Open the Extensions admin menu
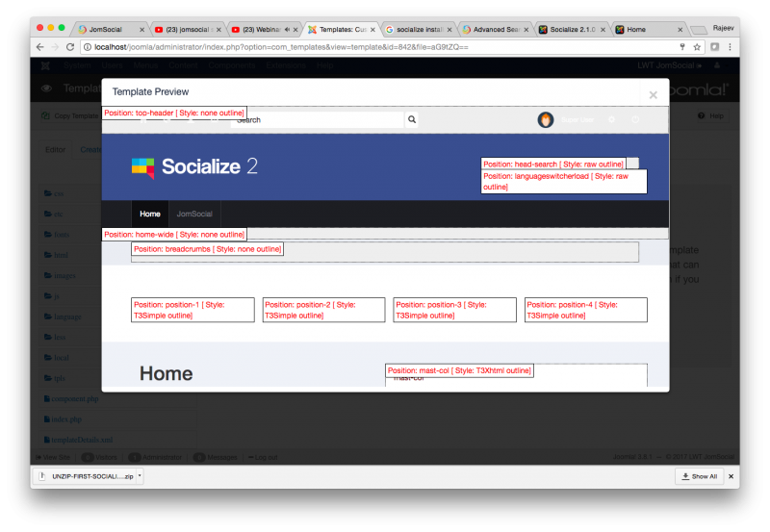This screenshot has width=770, height=532. coord(286,65)
